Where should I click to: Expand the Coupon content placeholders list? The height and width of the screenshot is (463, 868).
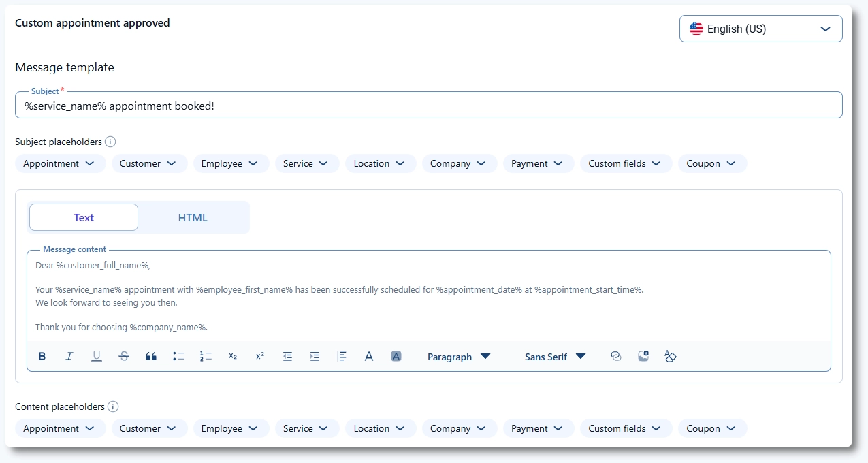pyautogui.click(x=712, y=428)
